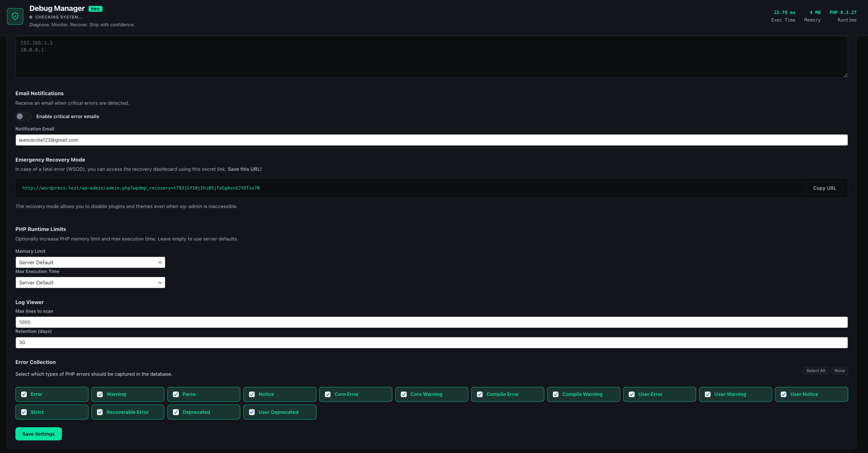Open the Max Execution Time dropdown
This screenshot has width=868, height=453.
[x=90, y=282]
